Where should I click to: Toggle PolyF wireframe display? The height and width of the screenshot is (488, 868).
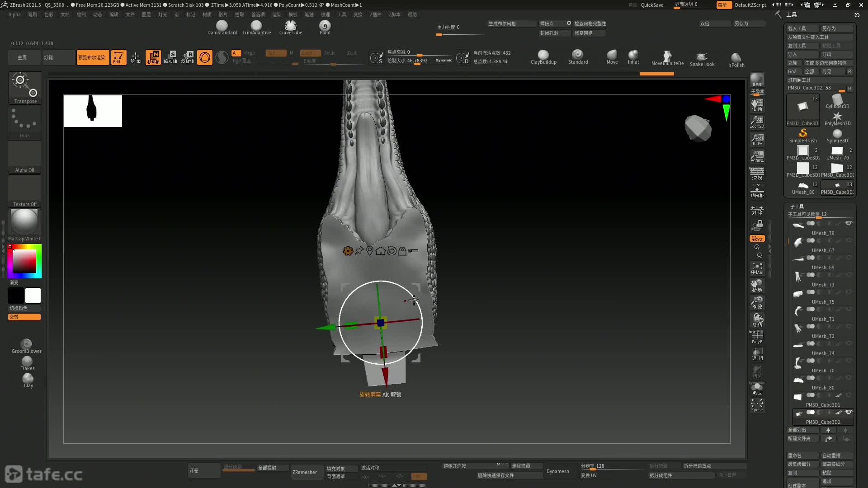point(757,337)
